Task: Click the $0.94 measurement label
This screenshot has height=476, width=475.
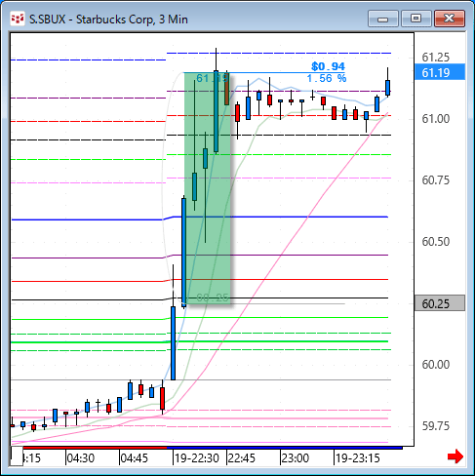Action: pyautogui.click(x=328, y=66)
